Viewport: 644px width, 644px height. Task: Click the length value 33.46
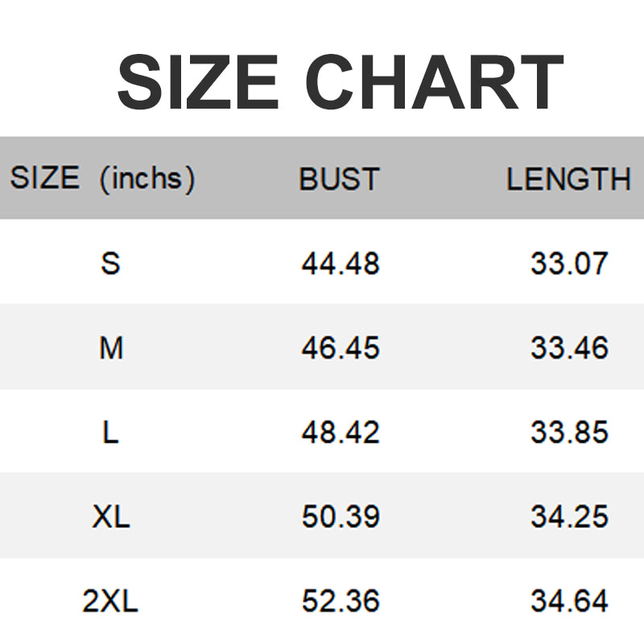(569, 348)
